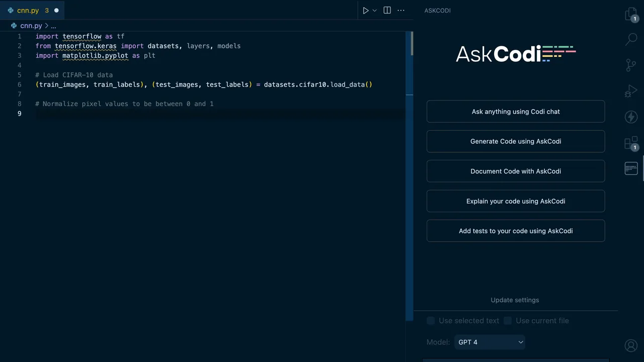Enable the Use current file checkbox
The image size is (644, 362).
(x=508, y=321)
